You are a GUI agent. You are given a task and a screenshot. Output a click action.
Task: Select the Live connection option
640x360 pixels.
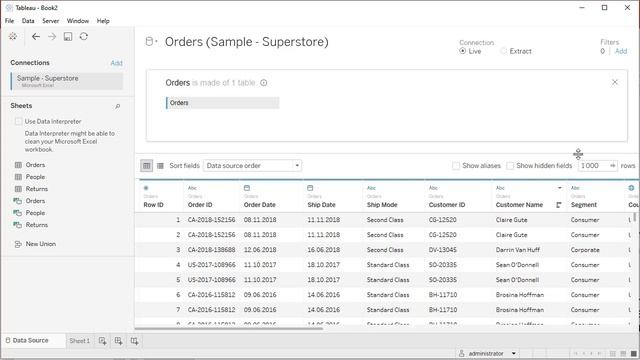pyautogui.click(x=462, y=51)
